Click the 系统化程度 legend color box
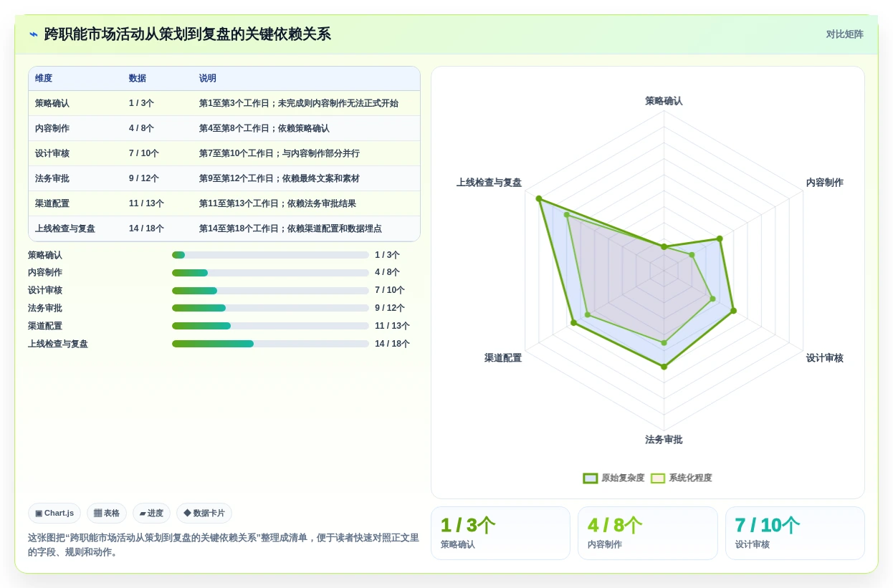893x588 pixels. click(x=658, y=478)
